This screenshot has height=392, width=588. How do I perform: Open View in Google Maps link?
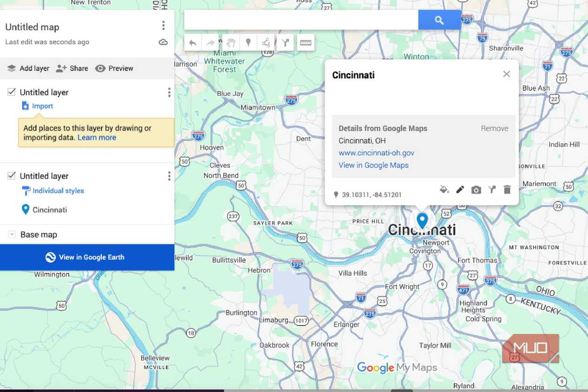373,165
